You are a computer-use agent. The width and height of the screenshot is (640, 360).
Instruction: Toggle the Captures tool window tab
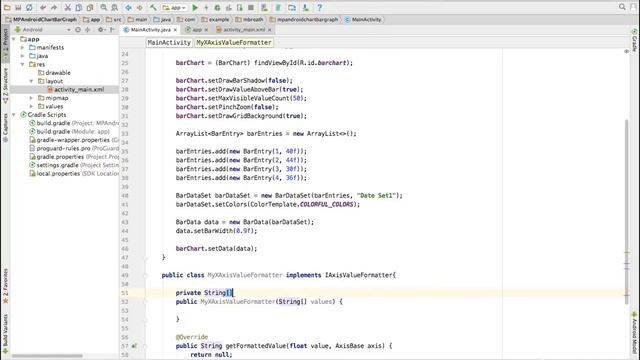point(5,127)
